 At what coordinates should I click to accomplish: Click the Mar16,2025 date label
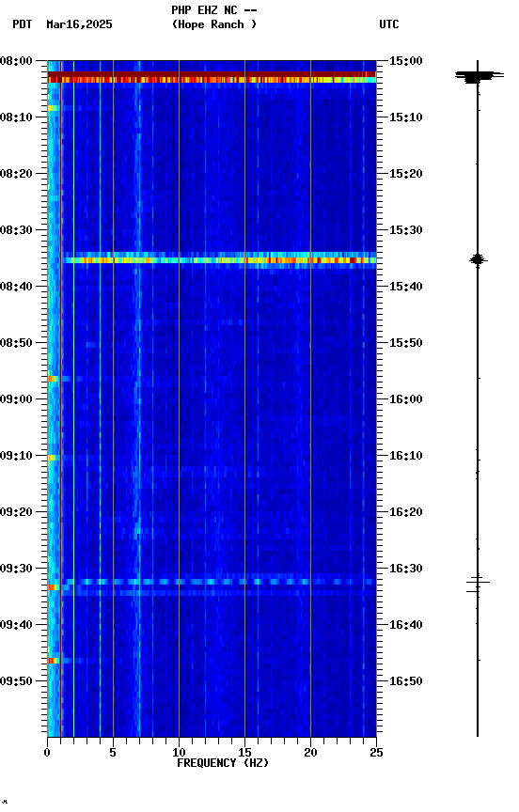click(79, 24)
